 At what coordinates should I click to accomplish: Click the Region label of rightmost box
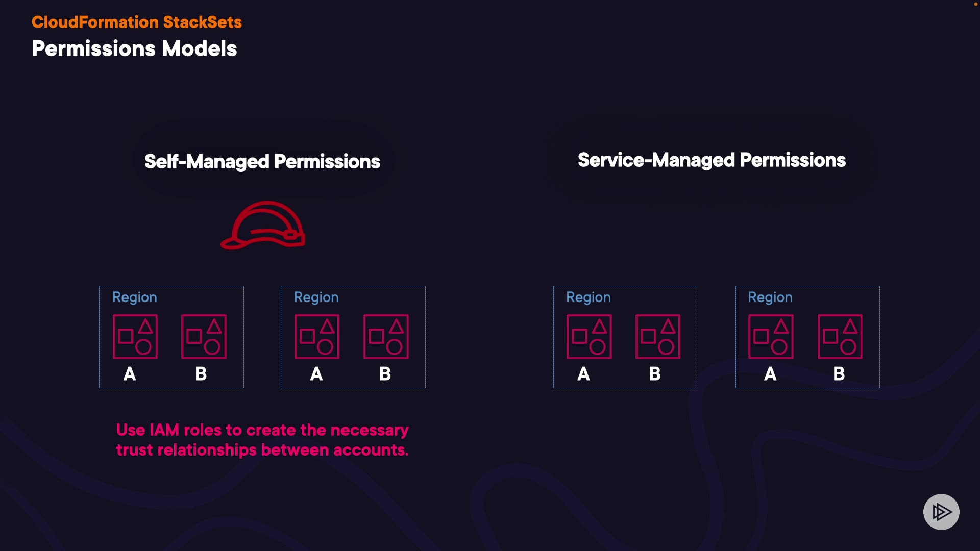point(770,297)
